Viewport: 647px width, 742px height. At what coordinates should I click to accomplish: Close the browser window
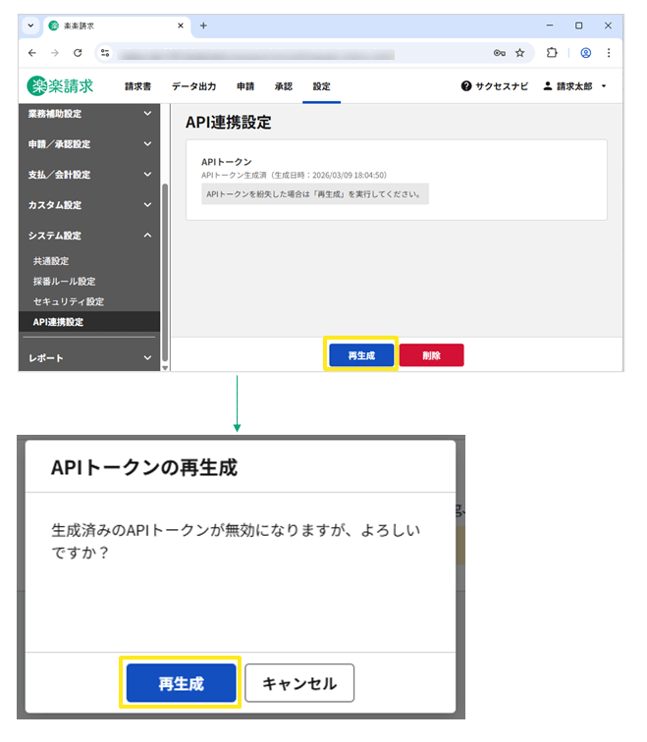tap(608, 26)
